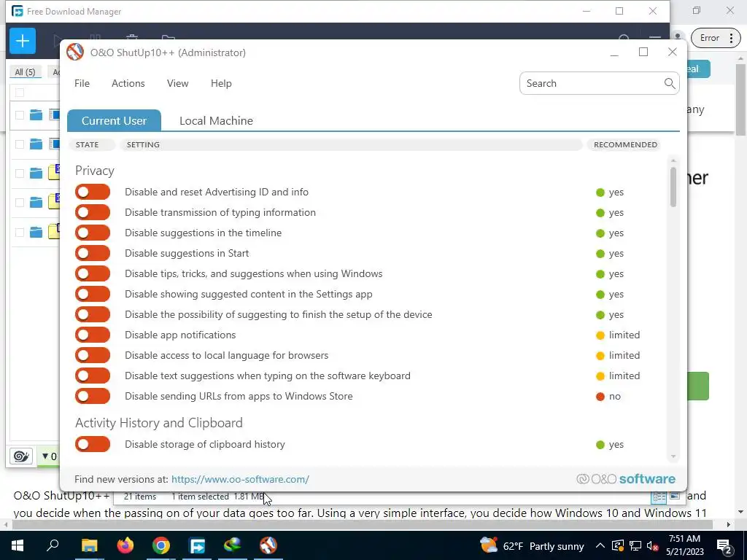
Task: Click the O&O software logo in footer
Action: pos(625,479)
